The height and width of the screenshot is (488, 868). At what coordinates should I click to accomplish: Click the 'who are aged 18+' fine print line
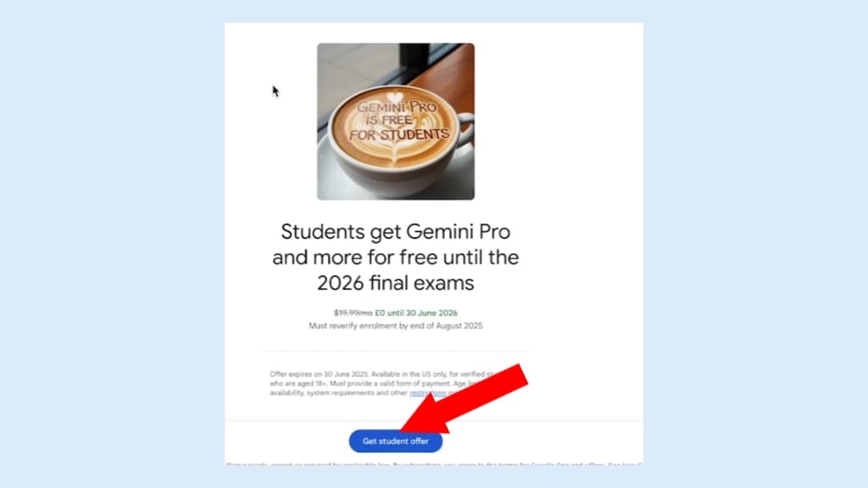click(x=299, y=384)
